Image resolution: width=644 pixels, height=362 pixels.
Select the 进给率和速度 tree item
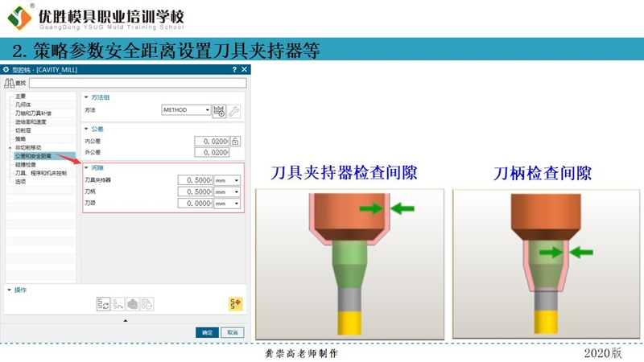31,122
